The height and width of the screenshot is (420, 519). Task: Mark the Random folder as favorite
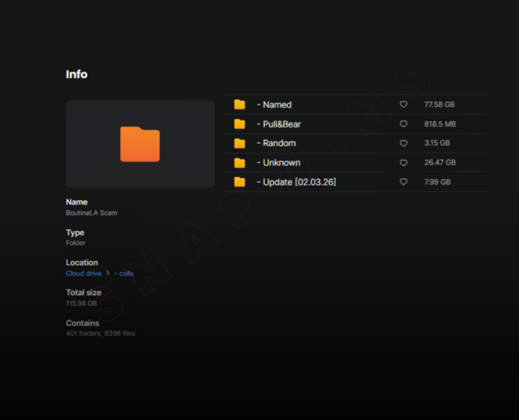(x=403, y=143)
